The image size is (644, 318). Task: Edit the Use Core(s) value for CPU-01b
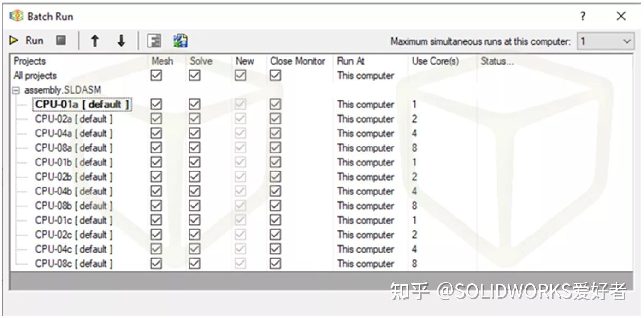pos(414,162)
